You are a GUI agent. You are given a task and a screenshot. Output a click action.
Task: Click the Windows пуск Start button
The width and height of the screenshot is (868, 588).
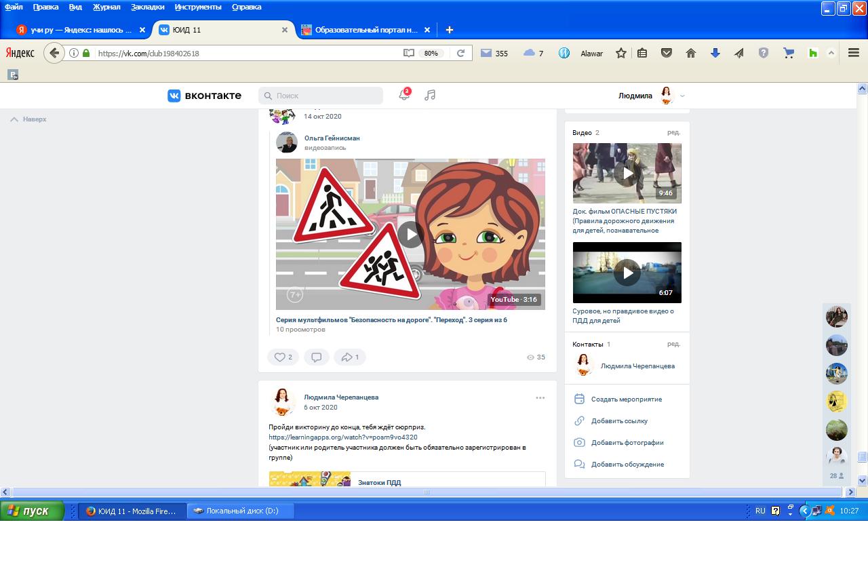click(33, 511)
